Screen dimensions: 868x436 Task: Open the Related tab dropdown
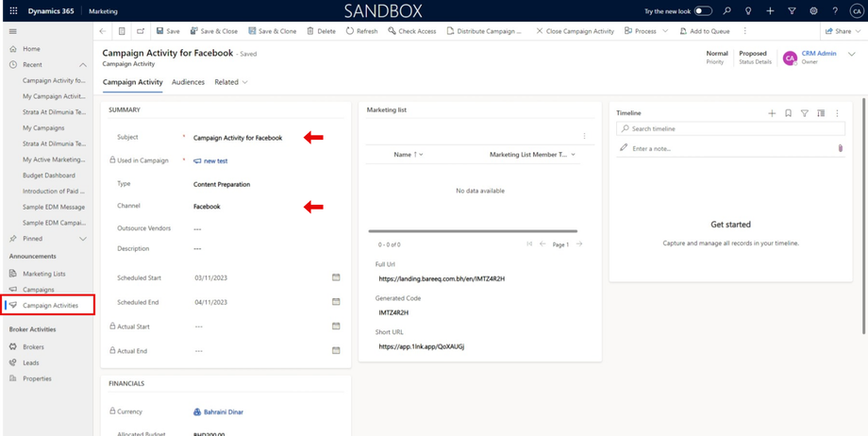[x=231, y=82]
